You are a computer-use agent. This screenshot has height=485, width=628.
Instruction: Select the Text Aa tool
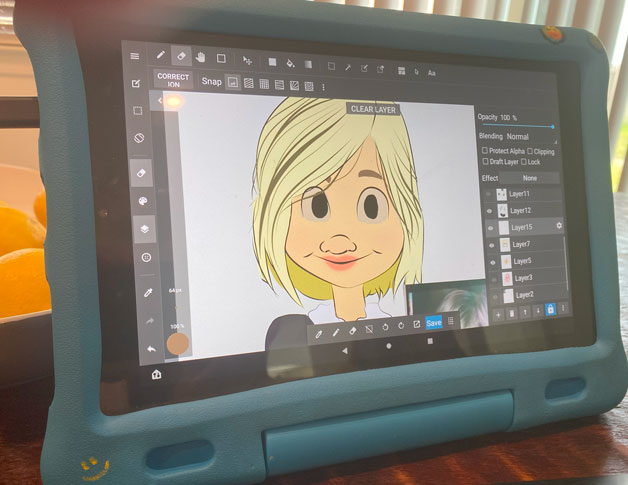[x=431, y=73]
